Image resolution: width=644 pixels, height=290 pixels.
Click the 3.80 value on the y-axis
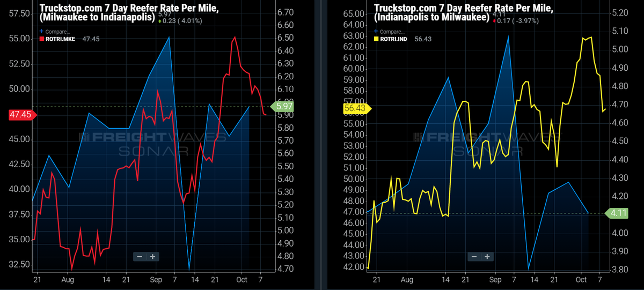tap(620, 270)
